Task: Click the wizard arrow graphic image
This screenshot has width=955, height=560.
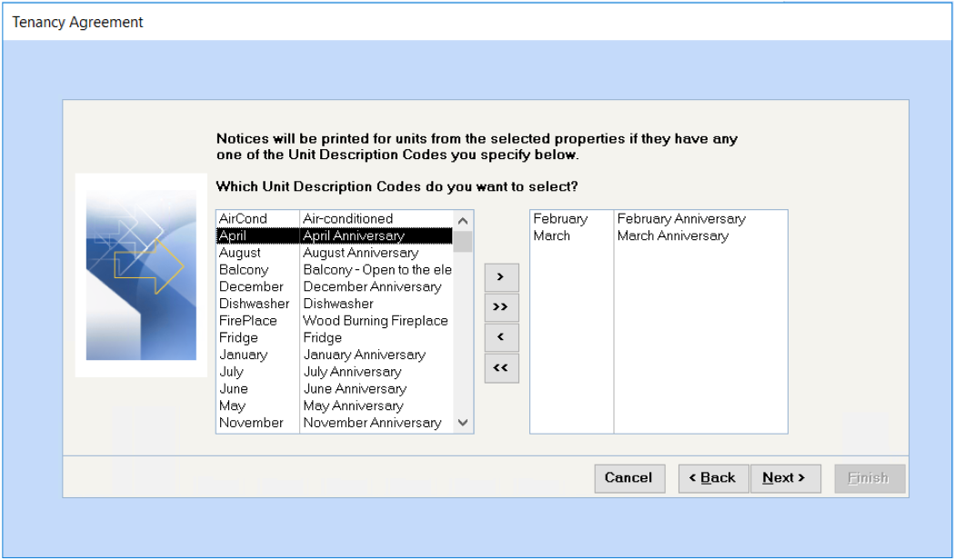Action: coord(140,275)
